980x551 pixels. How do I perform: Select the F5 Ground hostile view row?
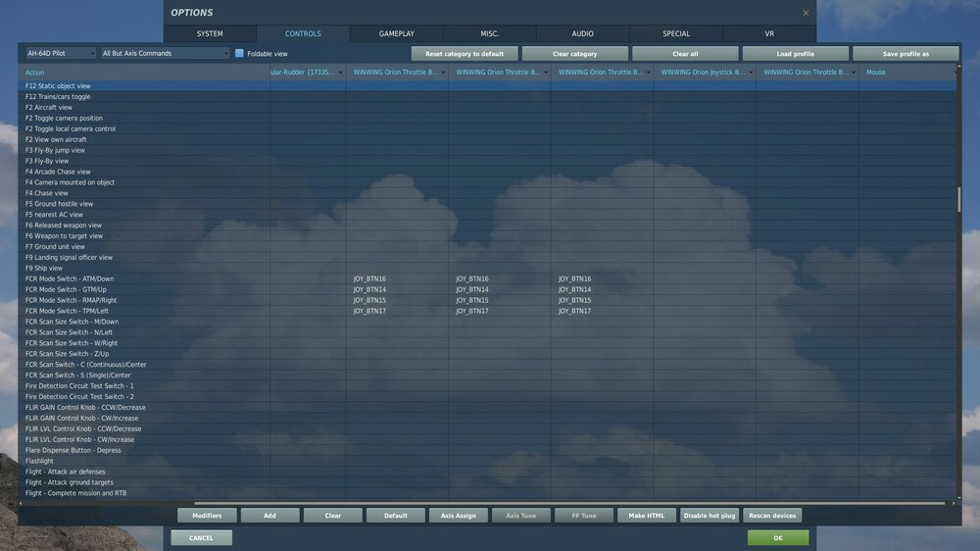point(487,204)
